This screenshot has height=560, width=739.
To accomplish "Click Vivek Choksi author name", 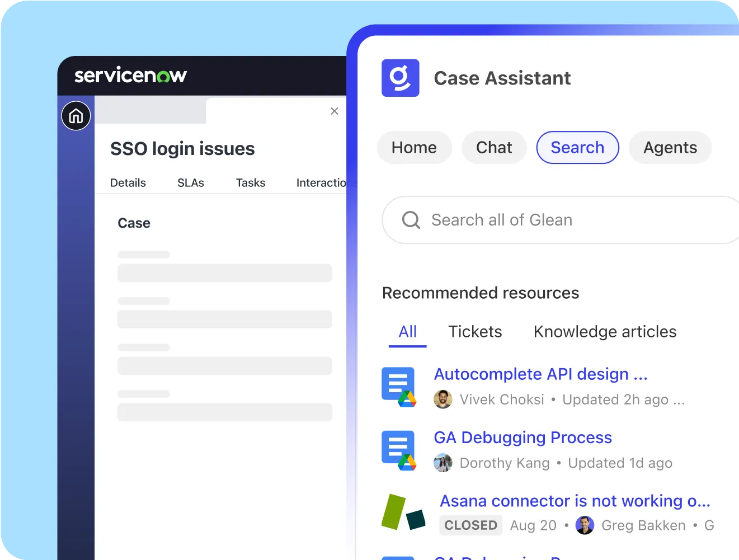I will point(502,399).
